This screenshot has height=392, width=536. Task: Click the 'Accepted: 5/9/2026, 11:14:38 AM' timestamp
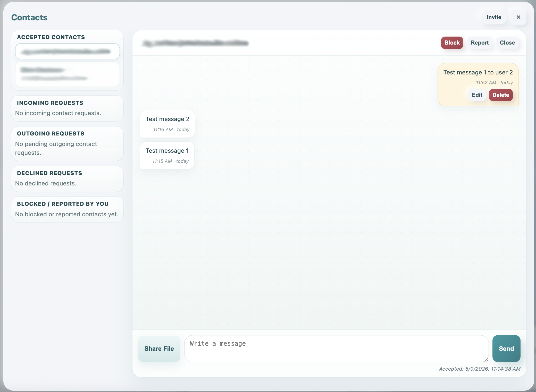pyautogui.click(x=480, y=369)
